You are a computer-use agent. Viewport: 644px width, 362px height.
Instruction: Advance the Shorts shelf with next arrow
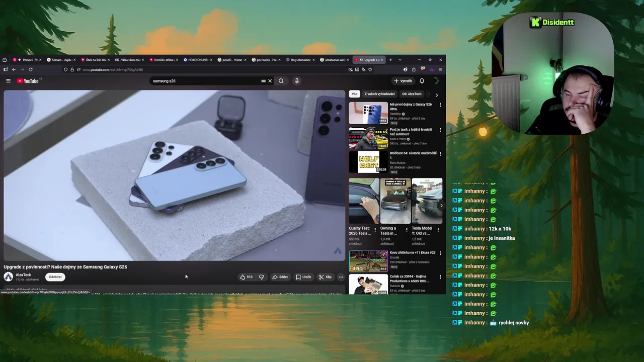click(441, 205)
